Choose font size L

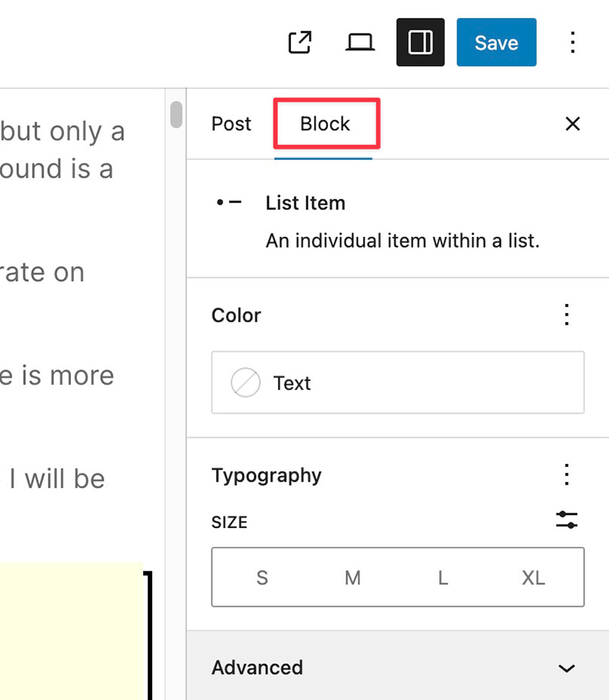(x=443, y=577)
